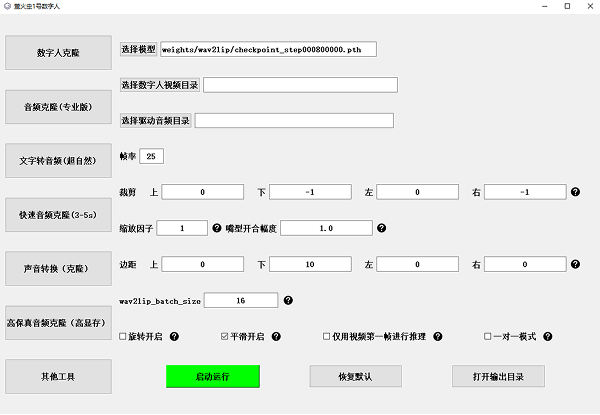Open help icon next to 平滑开启
Viewport: 600px width, 415px height.
click(276, 336)
